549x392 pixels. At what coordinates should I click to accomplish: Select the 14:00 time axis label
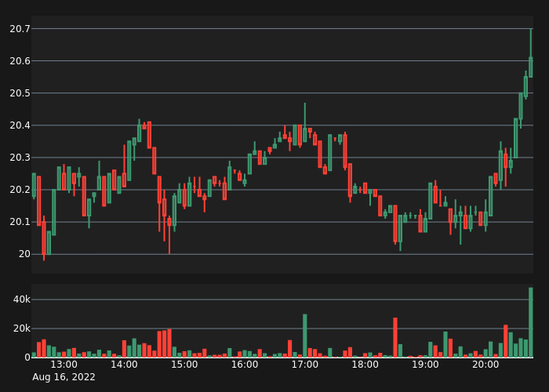tap(124, 365)
